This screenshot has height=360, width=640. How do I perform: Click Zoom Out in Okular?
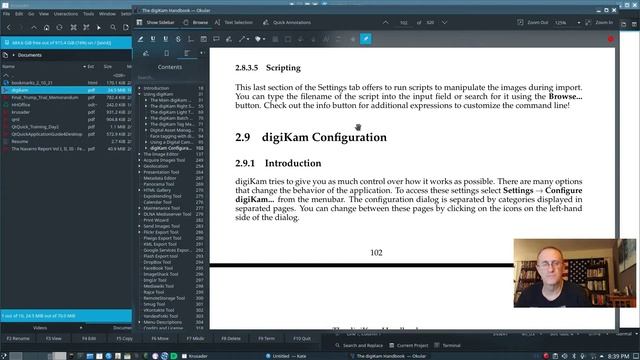(x=533, y=22)
